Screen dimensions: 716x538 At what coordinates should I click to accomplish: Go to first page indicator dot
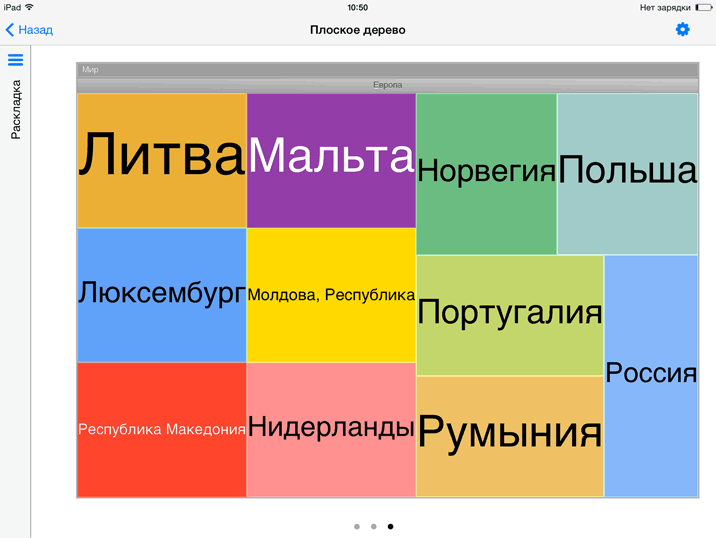click(x=357, y=527)
